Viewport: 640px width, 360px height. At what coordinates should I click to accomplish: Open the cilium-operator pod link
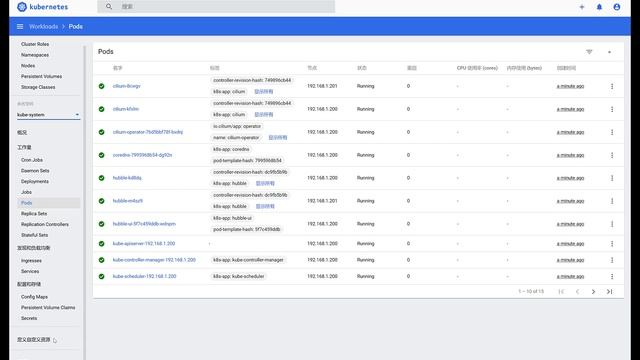coord(148,132)
